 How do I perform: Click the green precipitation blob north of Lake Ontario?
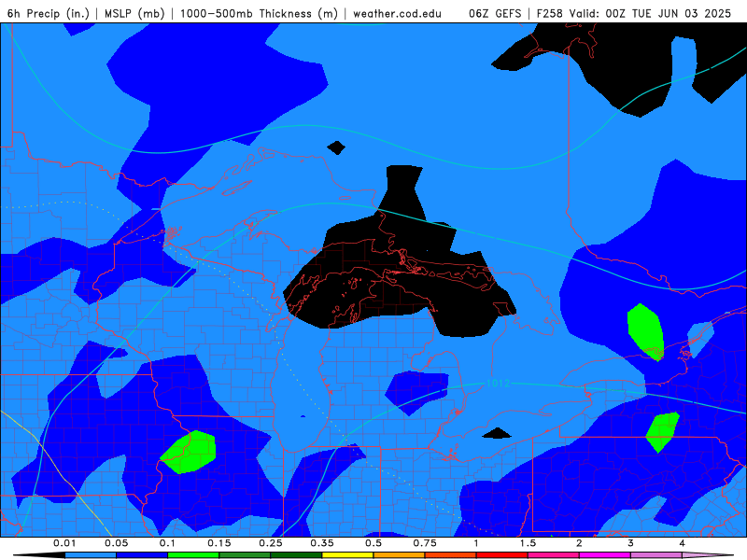[646, 332]
